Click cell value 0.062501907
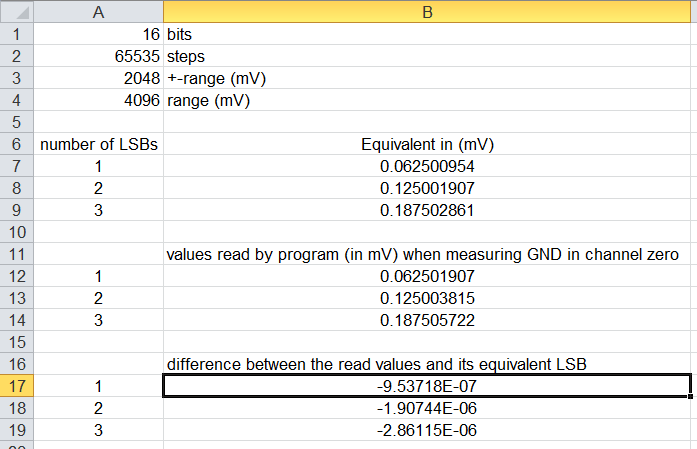Viewport: 697px width, 449px height. (427, 276)
